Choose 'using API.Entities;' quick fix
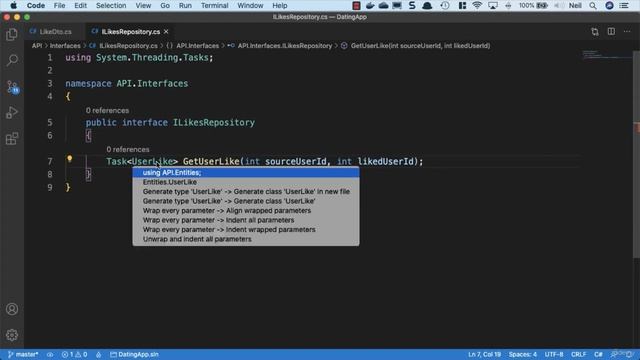The height and width of the screenshot is (360, 640). pos(246,173)
